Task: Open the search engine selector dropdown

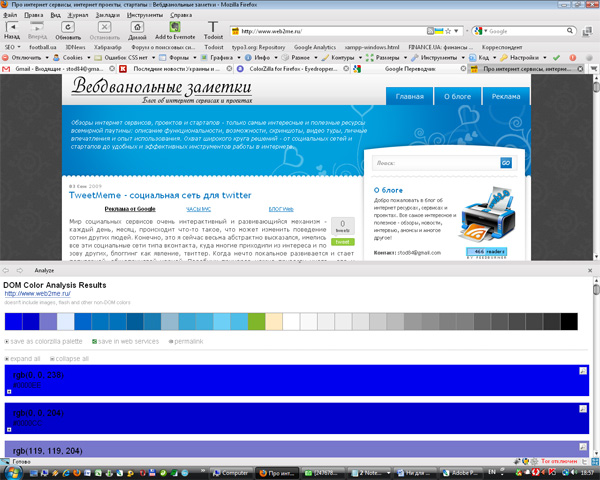Action: click(486, 31)
